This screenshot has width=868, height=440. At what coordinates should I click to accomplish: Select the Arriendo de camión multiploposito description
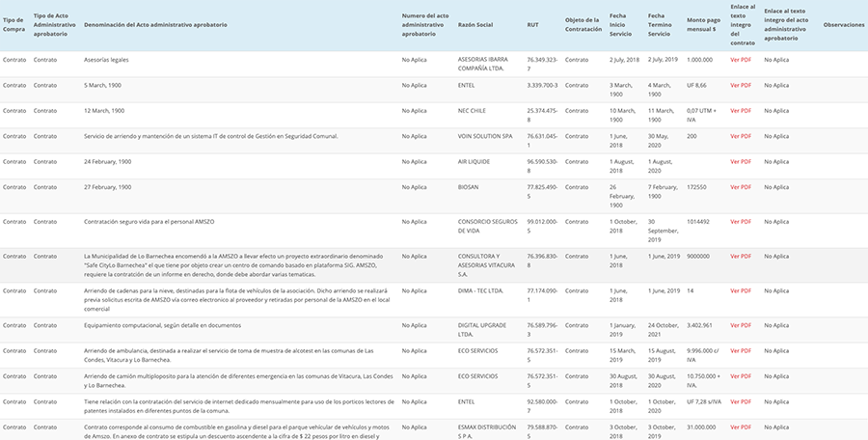(238, 381)
